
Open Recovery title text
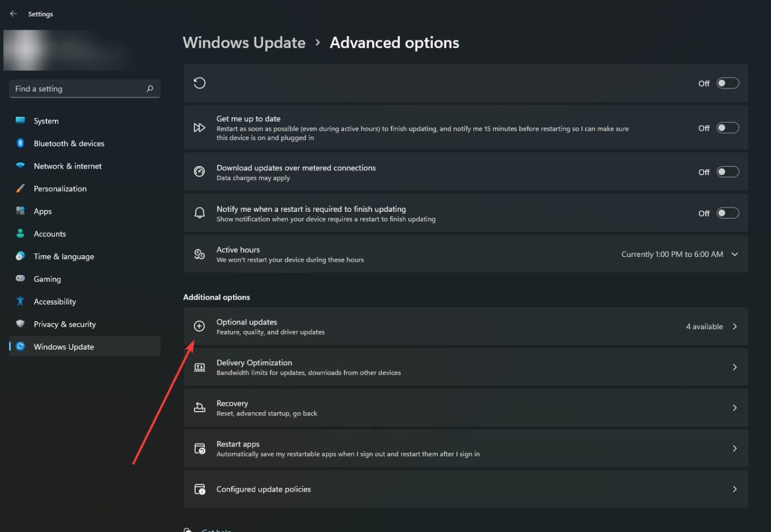point(232,403)
